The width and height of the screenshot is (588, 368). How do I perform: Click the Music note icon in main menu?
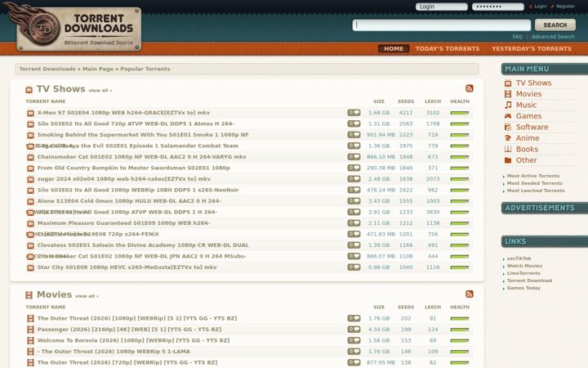pyautogui.click(x=508, y=105)
